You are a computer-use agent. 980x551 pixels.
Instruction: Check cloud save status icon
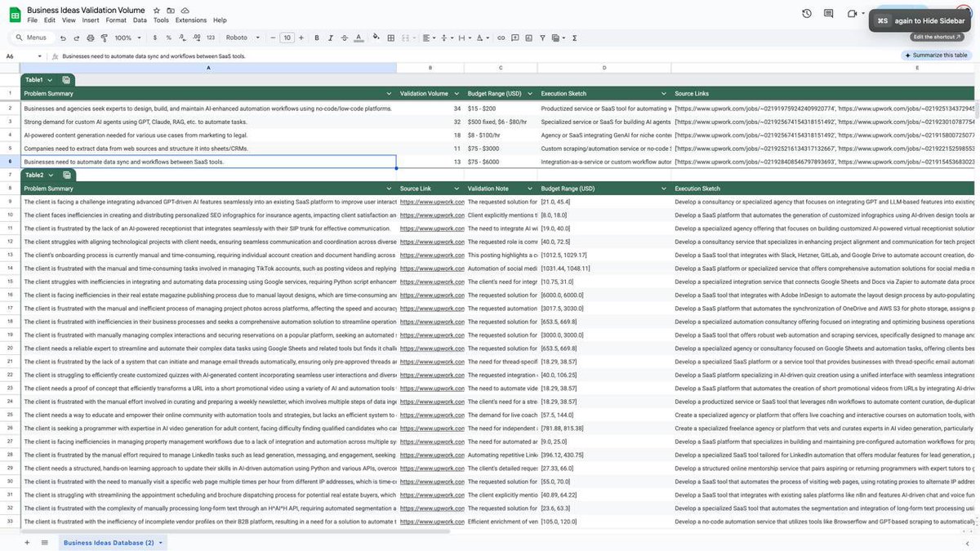coord(185,10)
